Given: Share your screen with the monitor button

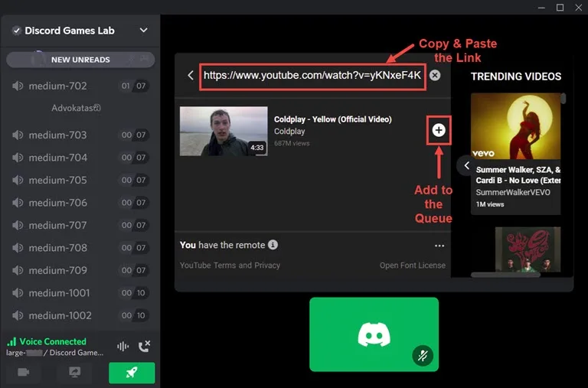Looking at the screenshot, I should click(74, 372).
